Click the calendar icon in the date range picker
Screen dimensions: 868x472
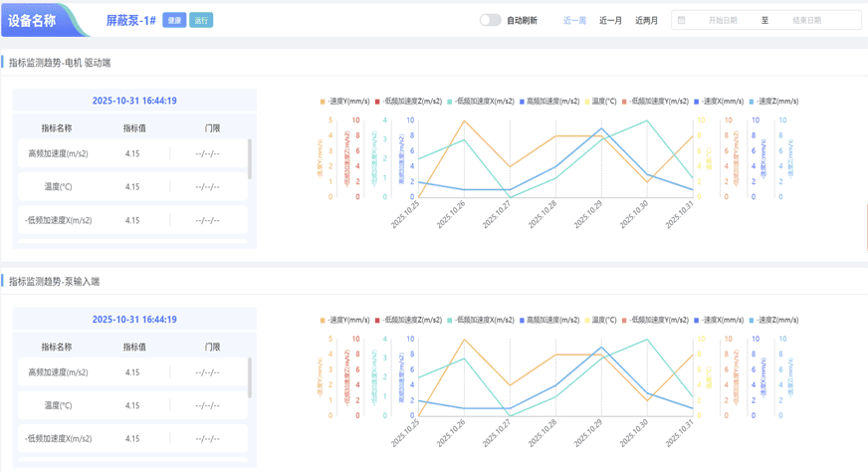(x=682, y=20)
